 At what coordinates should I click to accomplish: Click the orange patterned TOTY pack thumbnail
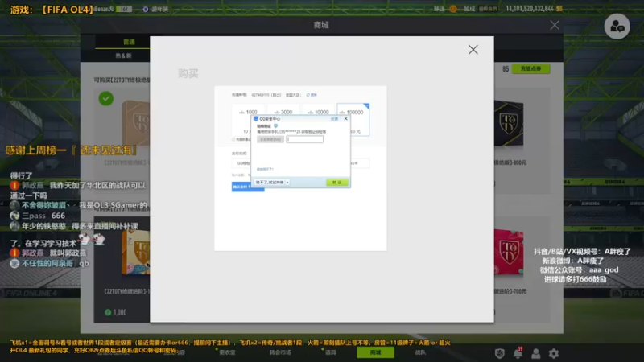(x=136, y=253)
